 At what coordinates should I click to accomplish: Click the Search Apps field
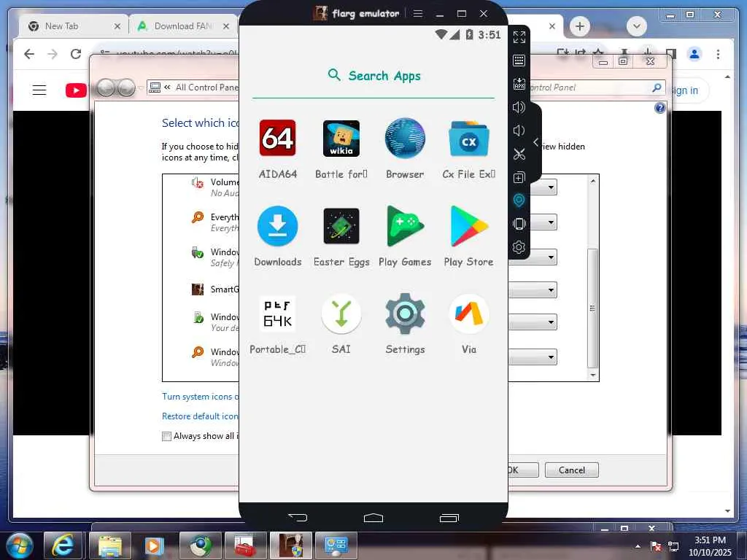tap(373, 76)
